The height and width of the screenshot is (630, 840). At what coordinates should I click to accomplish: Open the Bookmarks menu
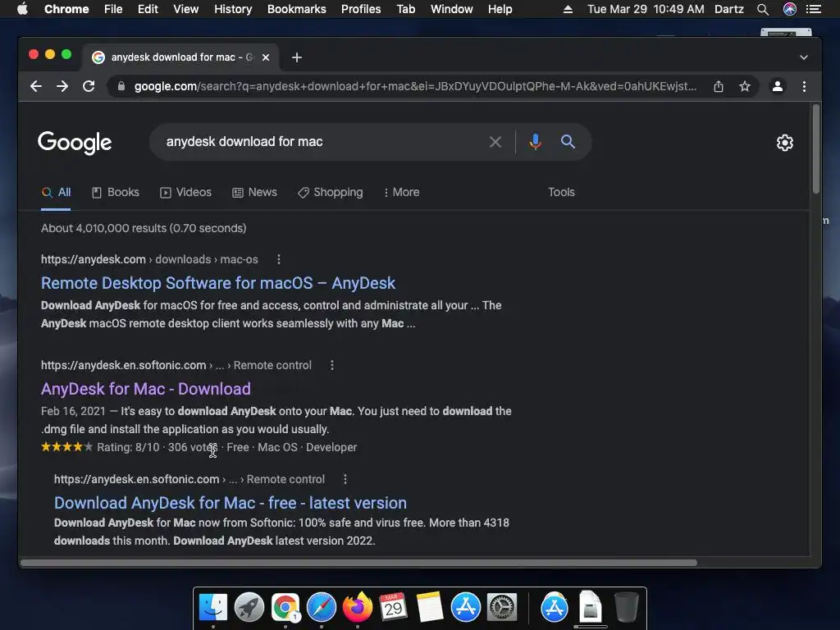(297, 9)
